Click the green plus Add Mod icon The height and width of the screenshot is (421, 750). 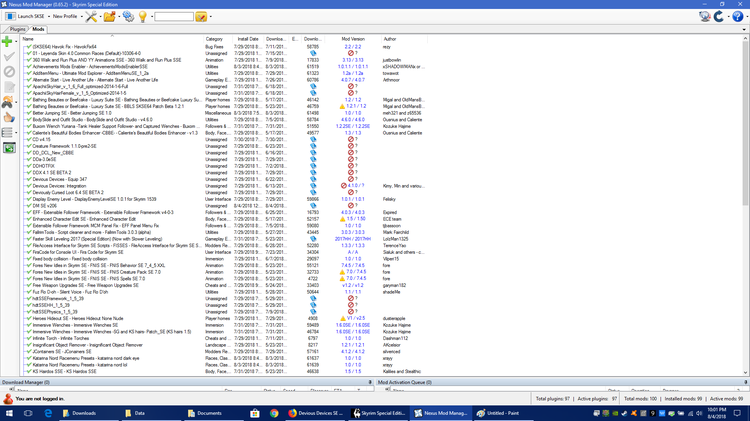7,42
